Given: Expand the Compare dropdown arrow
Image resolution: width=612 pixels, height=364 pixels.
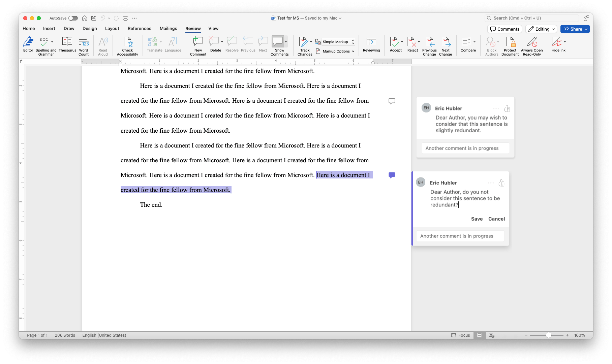Looking at the screenshot, I should pos(475,41).
